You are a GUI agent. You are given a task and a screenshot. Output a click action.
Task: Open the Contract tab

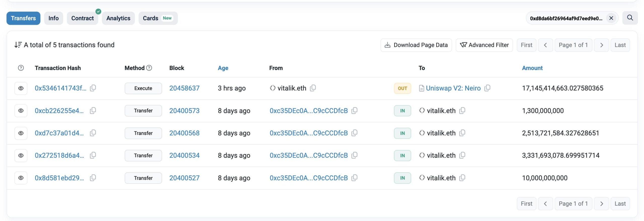(x=82, y=18)
